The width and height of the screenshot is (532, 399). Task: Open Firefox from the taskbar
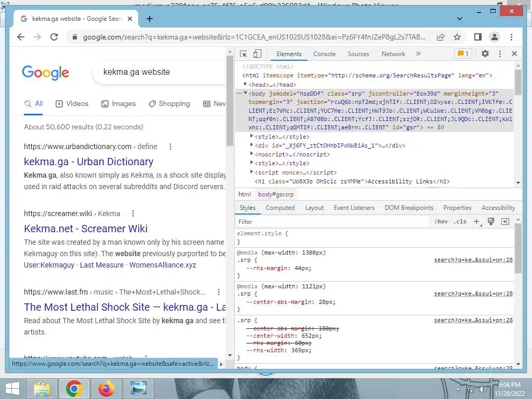tap(106, 389)
